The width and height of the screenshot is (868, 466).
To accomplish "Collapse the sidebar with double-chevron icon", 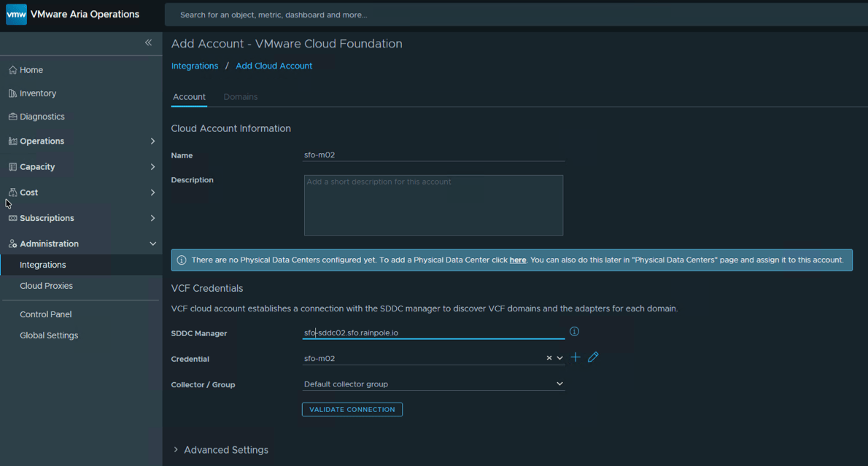I will point(148,42).
